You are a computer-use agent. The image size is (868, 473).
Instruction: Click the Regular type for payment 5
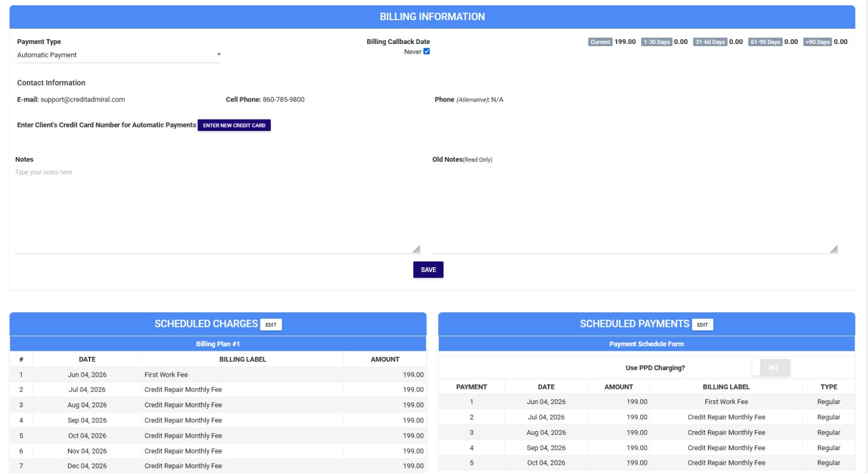coord(828,463)
